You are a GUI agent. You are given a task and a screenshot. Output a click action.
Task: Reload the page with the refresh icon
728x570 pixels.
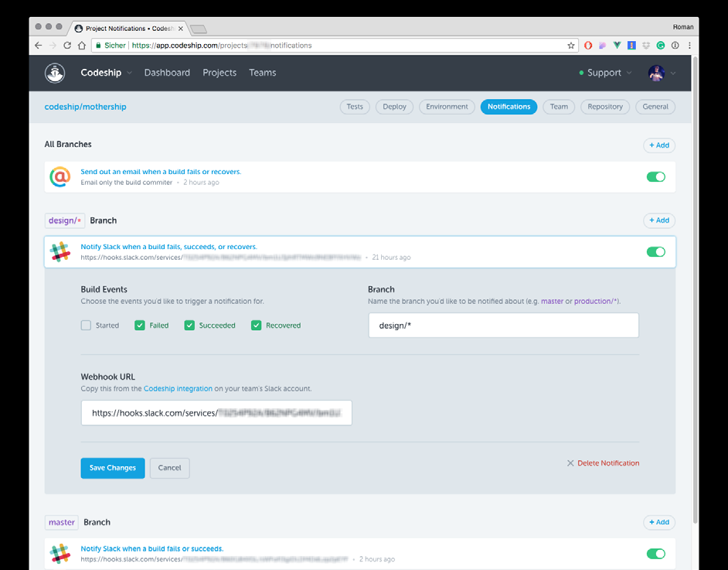tap(67, 46)
